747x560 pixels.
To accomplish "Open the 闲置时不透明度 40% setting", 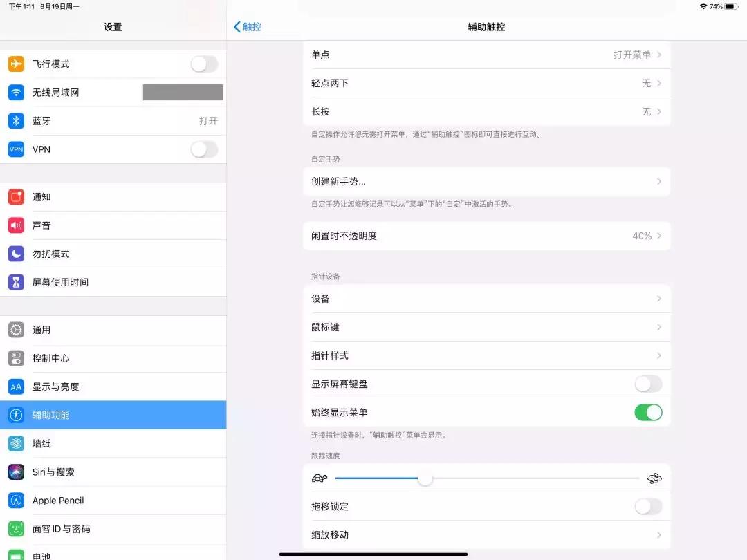I will pos(486,235).
